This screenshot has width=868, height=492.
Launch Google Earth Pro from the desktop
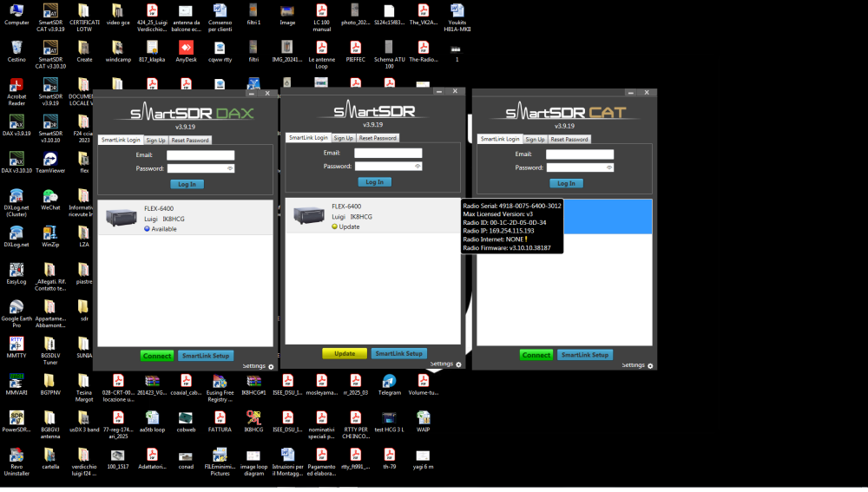[16, 314]
